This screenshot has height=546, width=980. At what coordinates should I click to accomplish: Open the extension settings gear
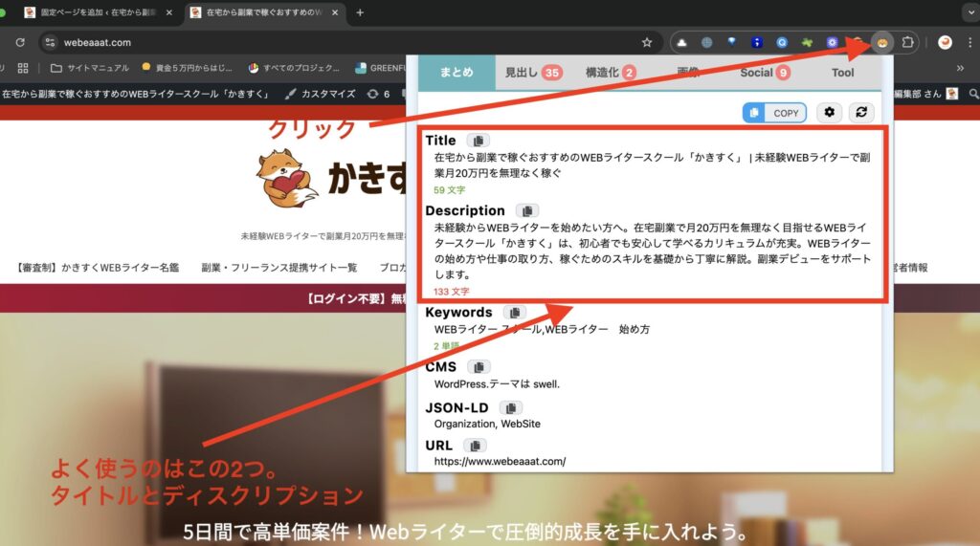pyautogui.click(x=830, y=113)
